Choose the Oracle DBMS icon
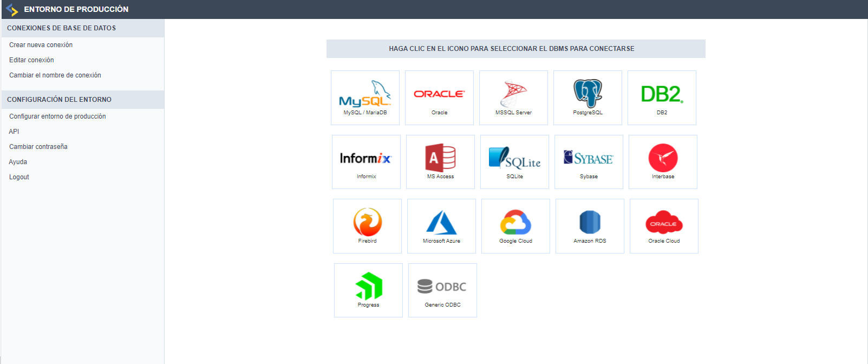Image resolution: width=868 pixels, height=364 pixels. click(x=439, y=94)
